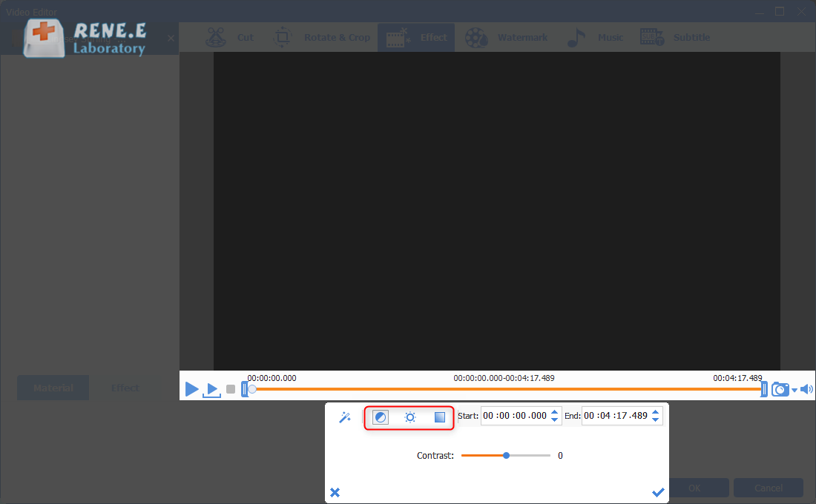Click the Rotate & Crop icon

pos(283,38)
